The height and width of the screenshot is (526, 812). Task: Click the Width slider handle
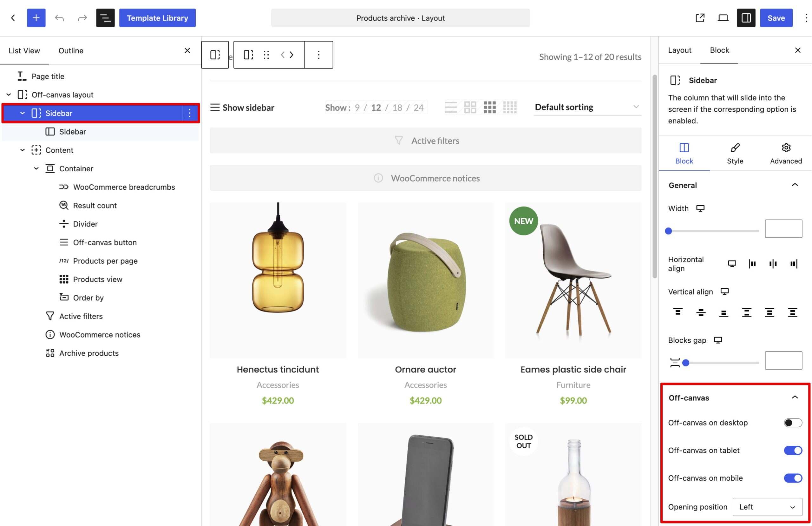[x=668, y=231]
